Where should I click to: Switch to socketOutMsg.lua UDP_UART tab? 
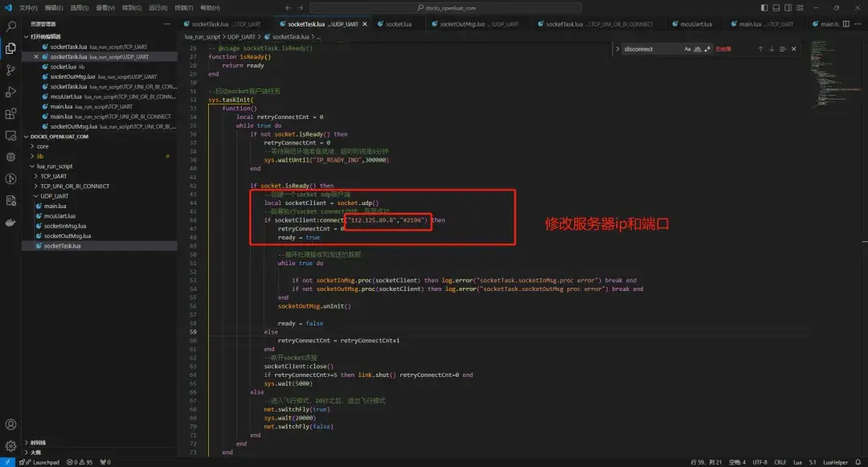coord(479,24)
